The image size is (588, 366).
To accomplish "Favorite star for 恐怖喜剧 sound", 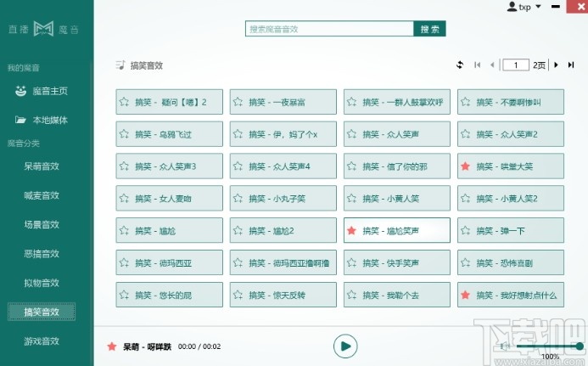I will coord(465,262).
